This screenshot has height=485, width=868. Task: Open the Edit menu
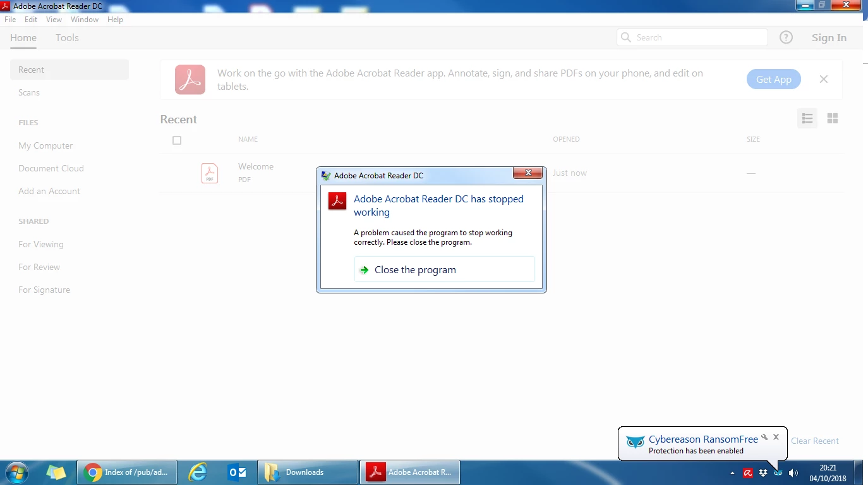31,20
